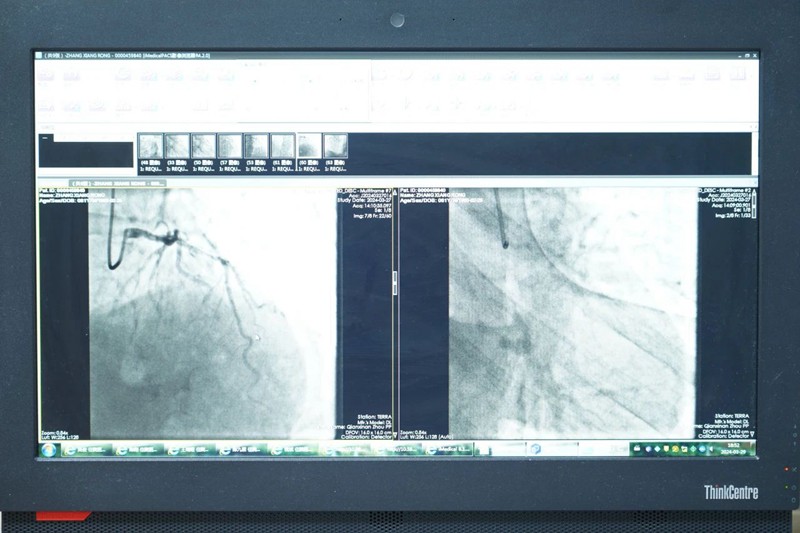The image size is (800, 533).
Task: Select the seventh series thumbnail
Action: tap(309, 147)
